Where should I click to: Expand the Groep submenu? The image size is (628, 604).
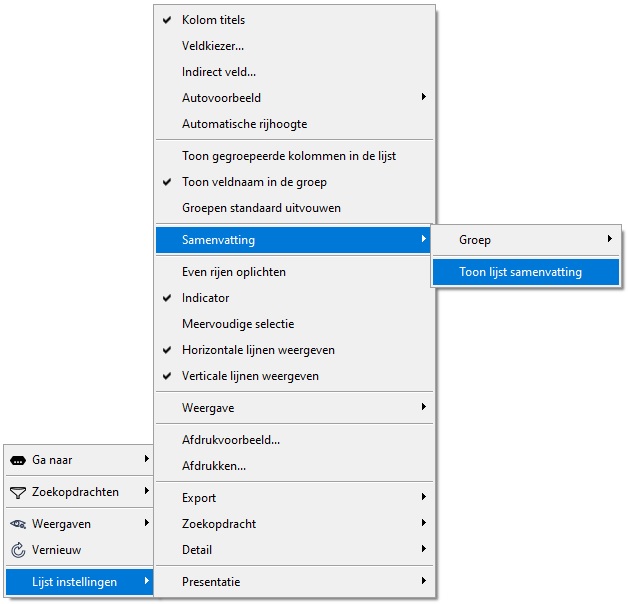[x=526, y=240]
